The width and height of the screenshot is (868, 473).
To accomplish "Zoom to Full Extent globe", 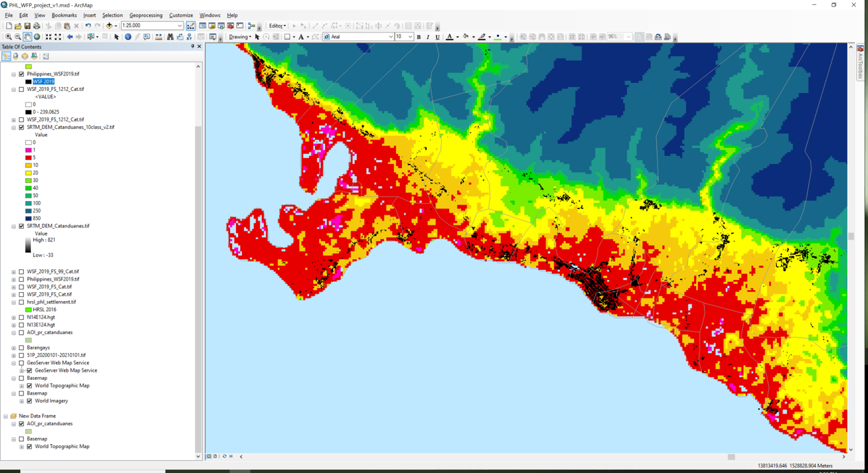I will coord(37,37).
